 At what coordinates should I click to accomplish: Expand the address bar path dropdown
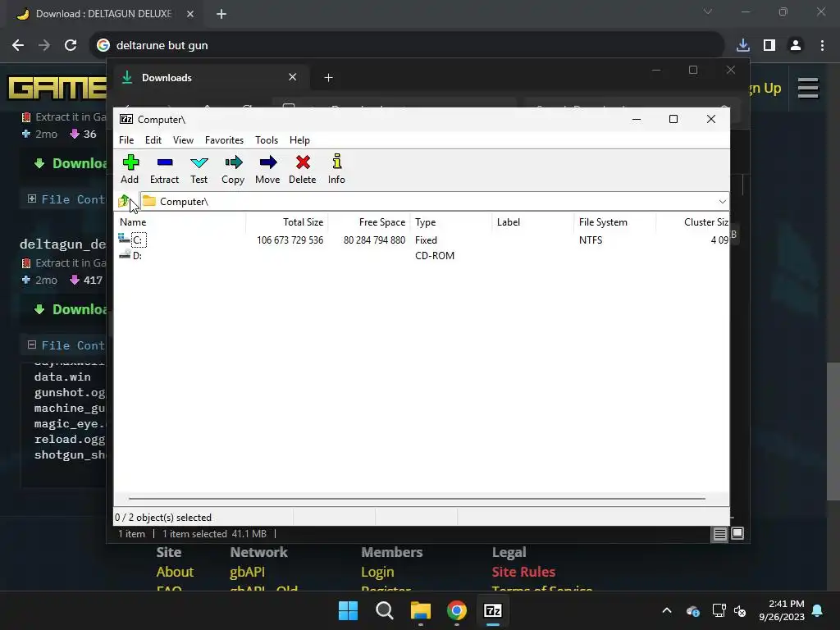point(722,202)
